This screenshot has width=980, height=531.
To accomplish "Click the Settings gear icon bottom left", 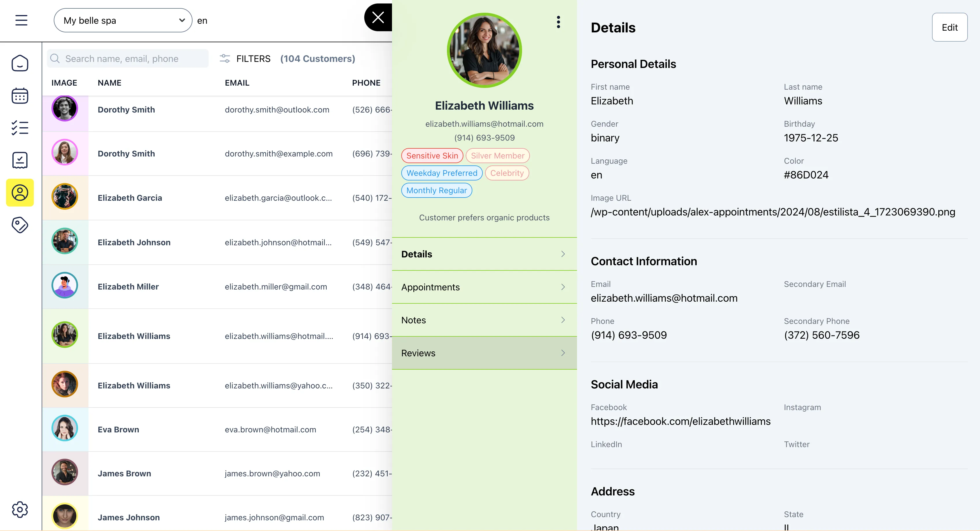I will pos(20,509).
